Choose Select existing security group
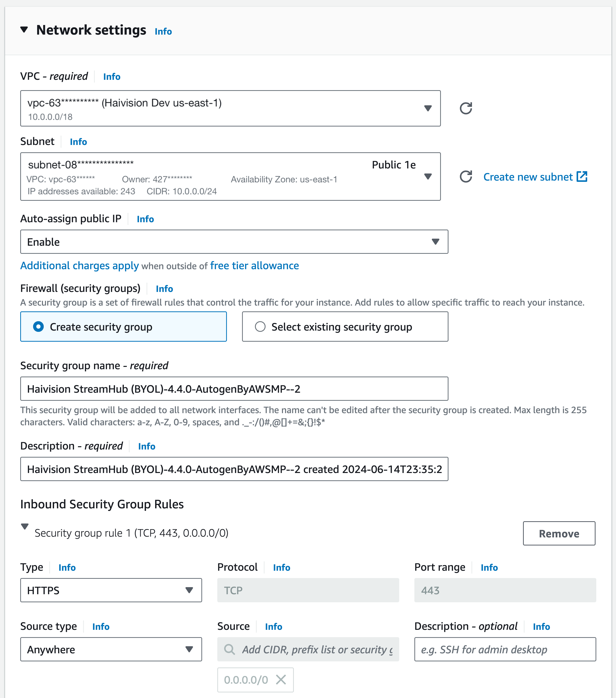Image resolution: width=616 pixels, height=698 pixels. 260,327
